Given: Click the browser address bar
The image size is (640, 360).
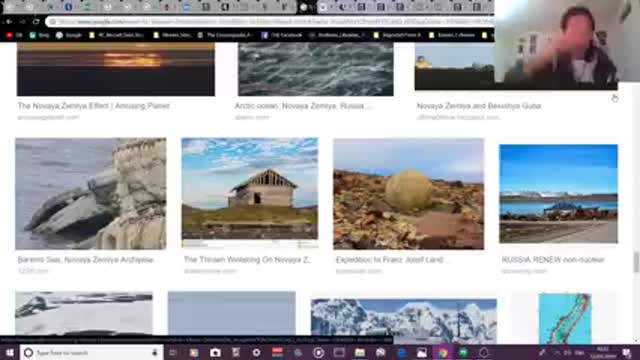Looking at the screenshot, I should pyautogui.click(x=269, y=22).
